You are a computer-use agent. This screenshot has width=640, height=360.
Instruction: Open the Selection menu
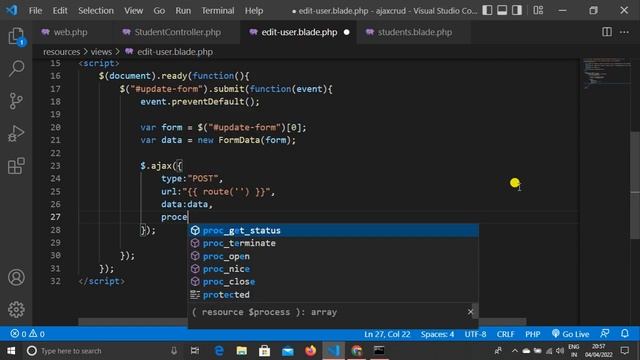coord(96,11)
